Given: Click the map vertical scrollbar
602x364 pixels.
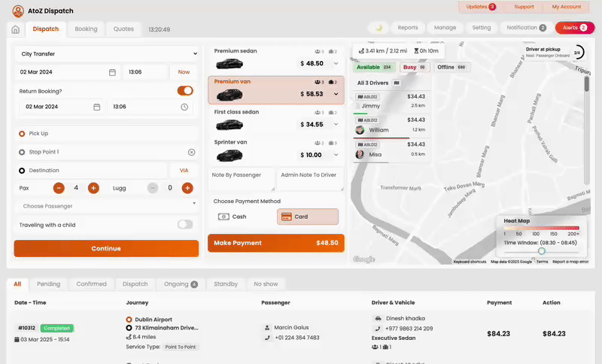Looking at the screenshot, I should click(587, 130).
